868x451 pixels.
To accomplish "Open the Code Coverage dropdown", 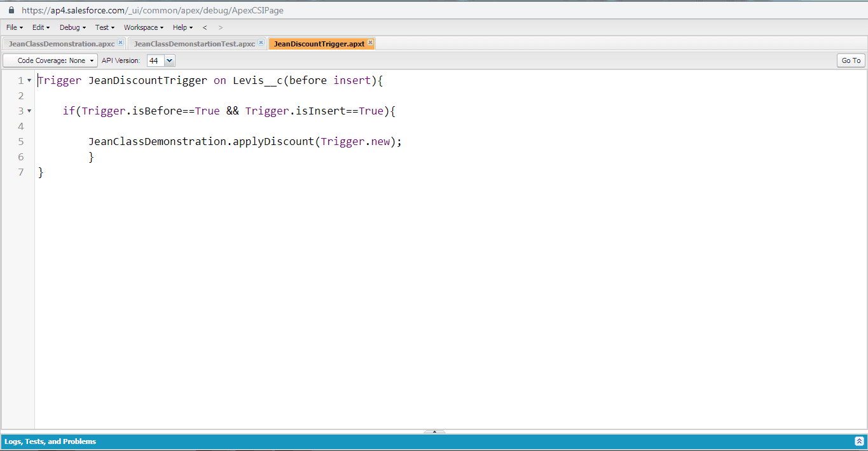I will point(50,60).
